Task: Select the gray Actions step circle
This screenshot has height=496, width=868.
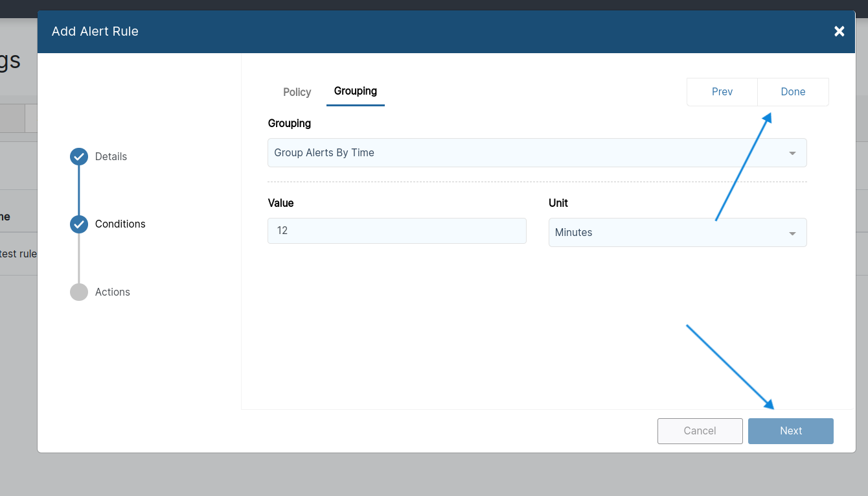Action: coord(78,292)
